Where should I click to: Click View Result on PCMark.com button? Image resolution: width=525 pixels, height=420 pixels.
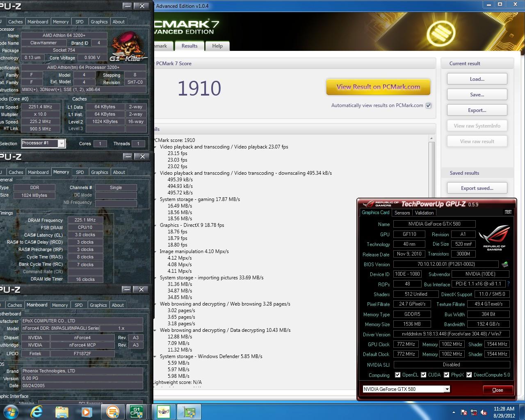pyautogui.click(x=378, y=87)
